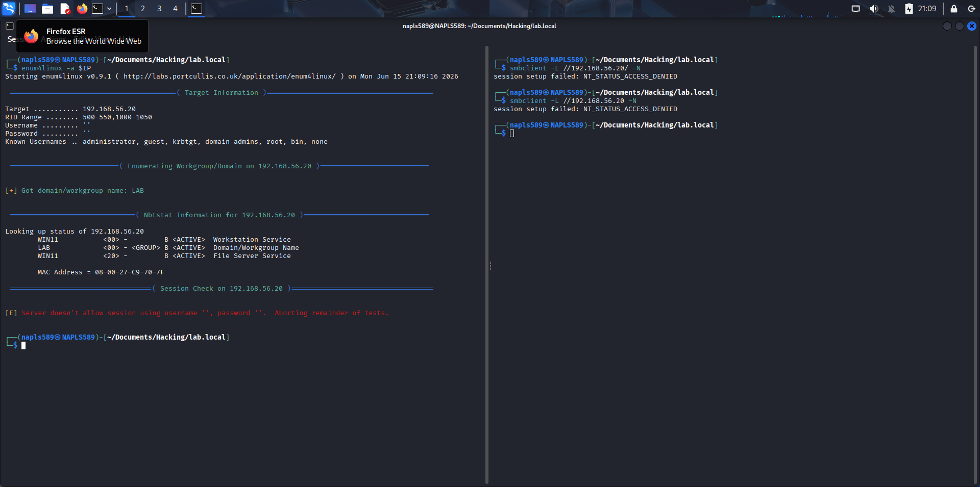Open the file manager from the panel
The width and height of the screenshot is (980, 487).
(47, 9)
